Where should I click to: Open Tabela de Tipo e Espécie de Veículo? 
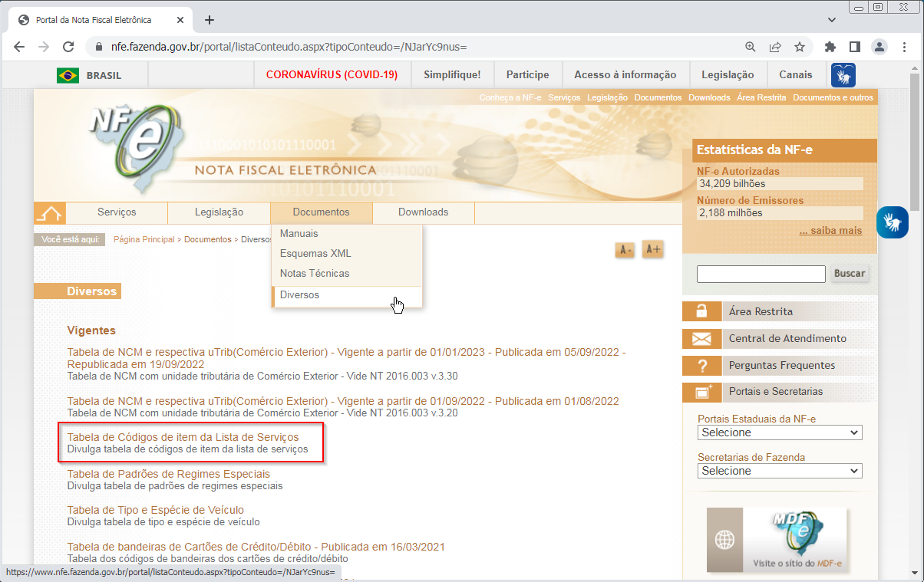[x=155, y=510]
